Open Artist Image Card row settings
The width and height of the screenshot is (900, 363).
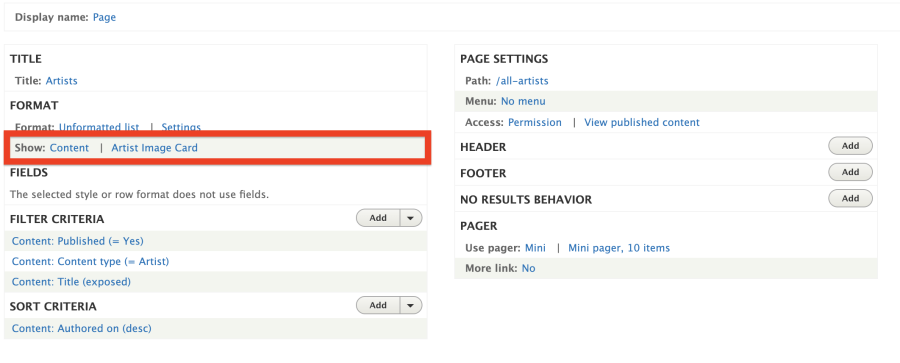click(154, 148)
